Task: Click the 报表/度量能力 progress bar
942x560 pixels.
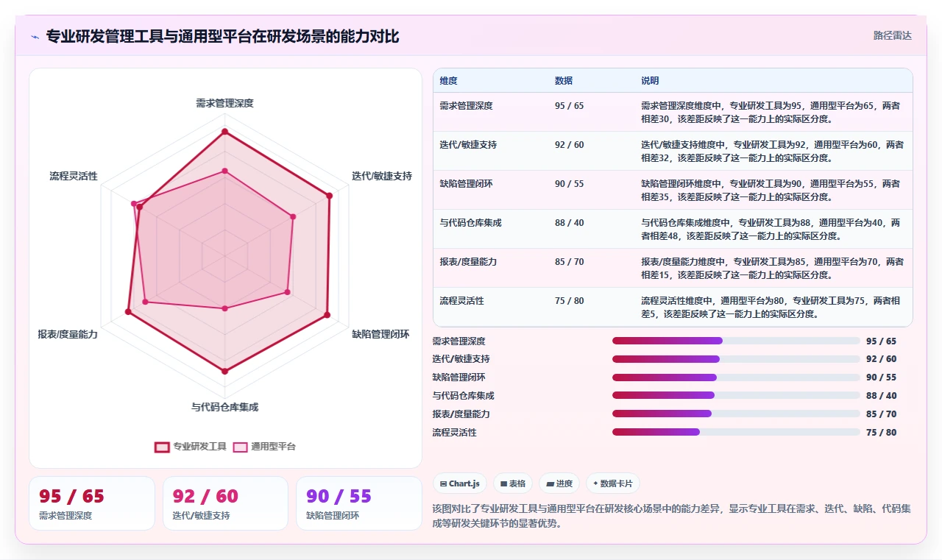Action: tap(736, 414)
